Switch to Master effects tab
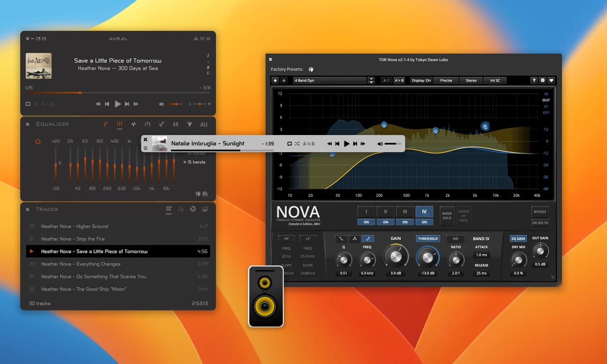Screen dimensions: 607x364 (x=106, y=124)
